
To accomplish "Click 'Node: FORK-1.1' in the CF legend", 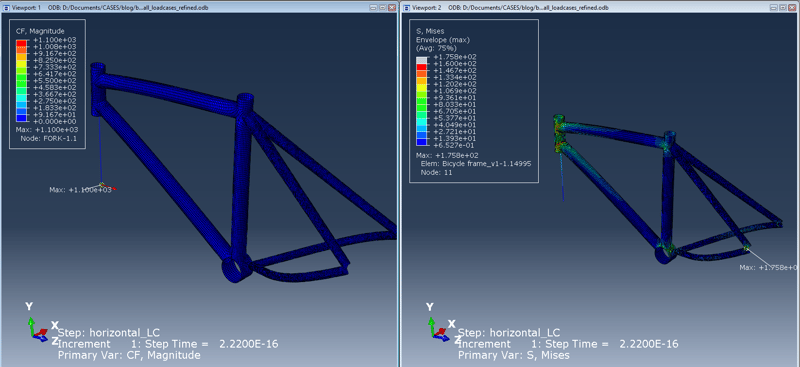I will click(x=48, y=138).
